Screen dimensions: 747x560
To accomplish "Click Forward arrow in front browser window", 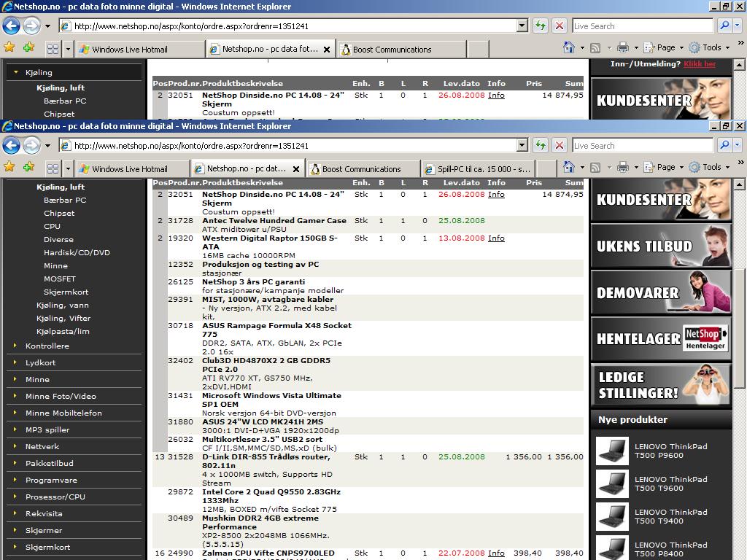I will point(32,146).
